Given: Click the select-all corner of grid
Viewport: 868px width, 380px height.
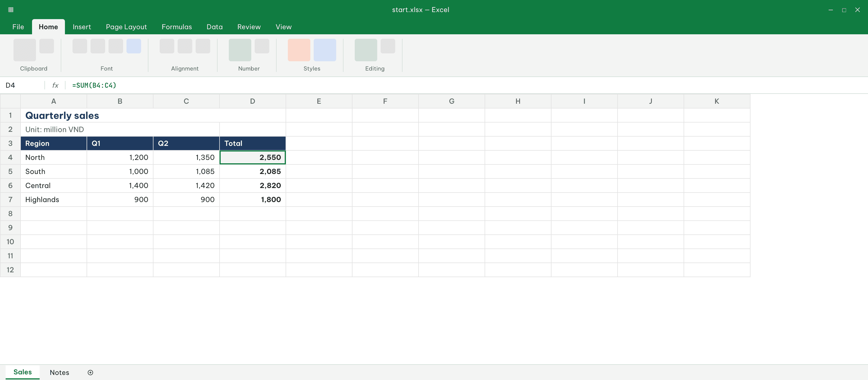Looking at the screenshot, I should point(10,101).
